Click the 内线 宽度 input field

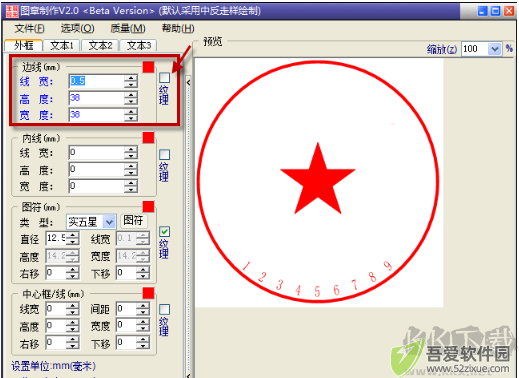(97, 186)
